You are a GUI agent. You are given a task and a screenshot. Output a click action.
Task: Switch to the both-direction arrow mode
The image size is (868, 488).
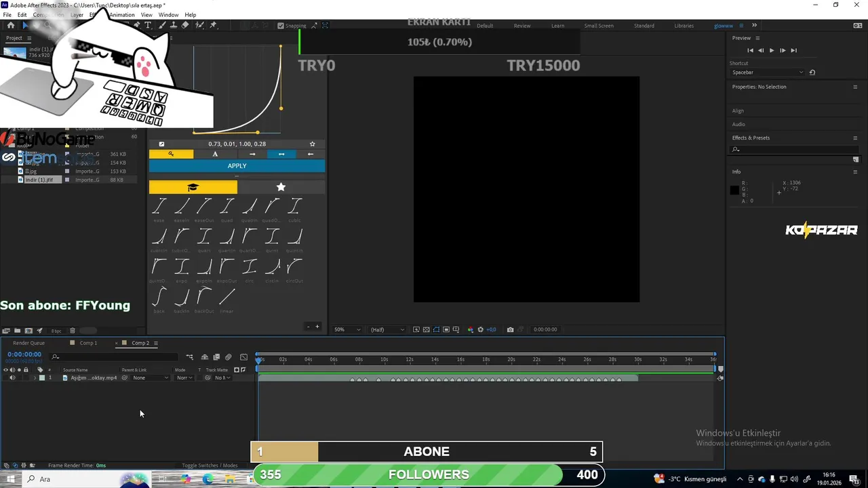281,154
